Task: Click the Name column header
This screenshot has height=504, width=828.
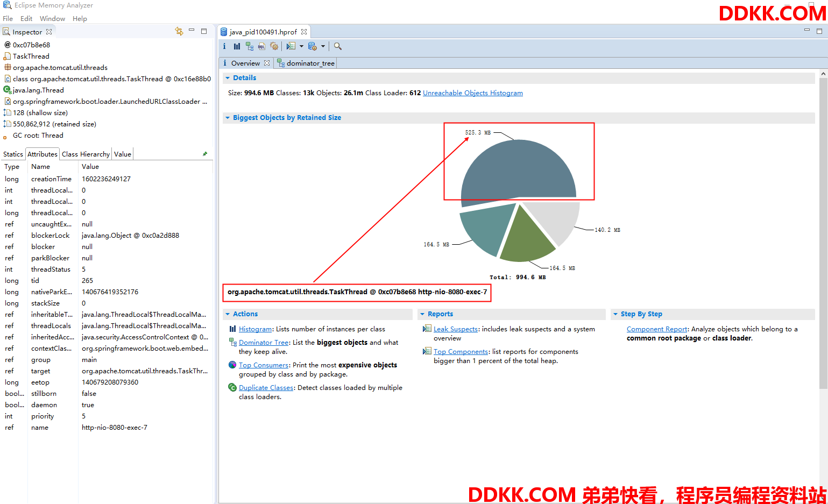Action: (x=53, y=166)
